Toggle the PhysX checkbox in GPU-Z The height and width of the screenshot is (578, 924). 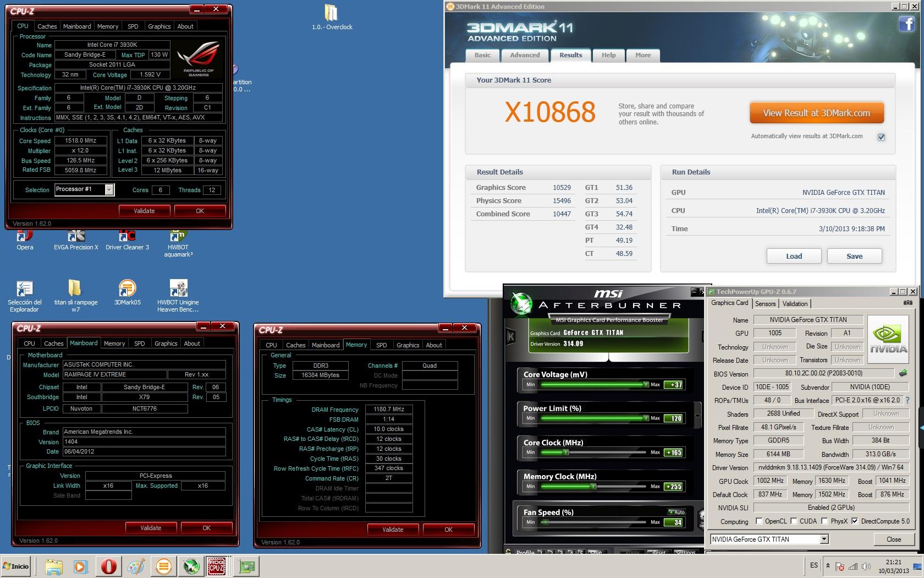pos(824,521)
